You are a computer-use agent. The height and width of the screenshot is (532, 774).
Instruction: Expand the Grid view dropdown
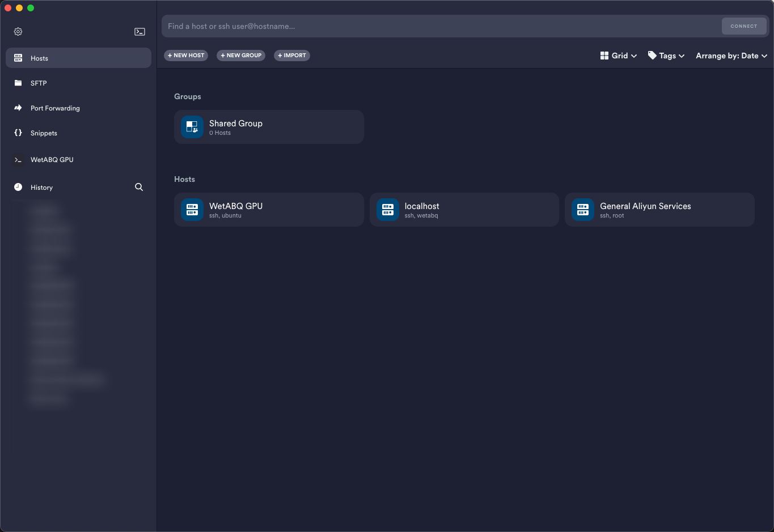(x=619, y=56)
